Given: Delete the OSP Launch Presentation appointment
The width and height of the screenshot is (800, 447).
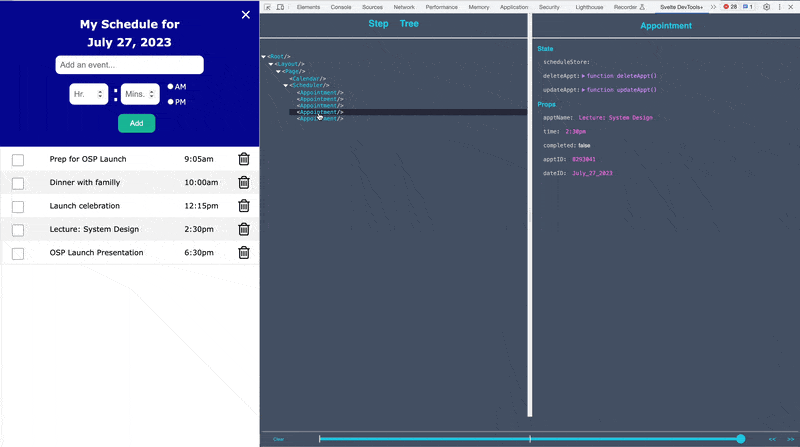Looking at the screenshot, I should point(244,253).
